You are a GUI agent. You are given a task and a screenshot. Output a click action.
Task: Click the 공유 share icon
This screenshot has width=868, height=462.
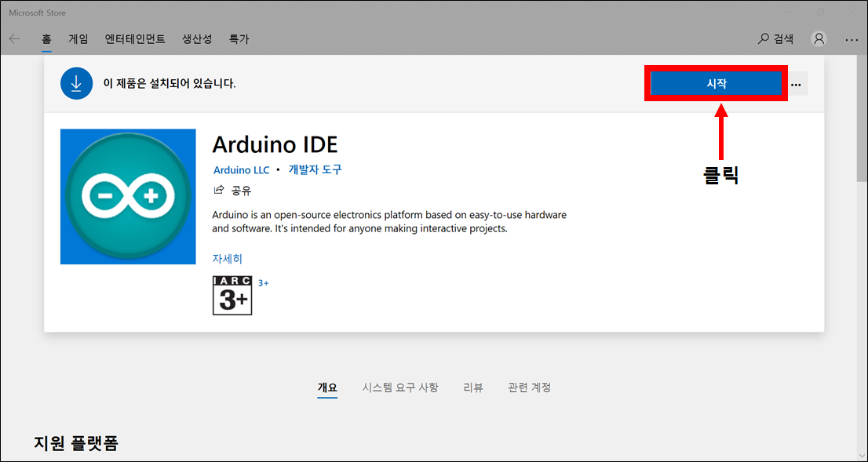(219, 191)
